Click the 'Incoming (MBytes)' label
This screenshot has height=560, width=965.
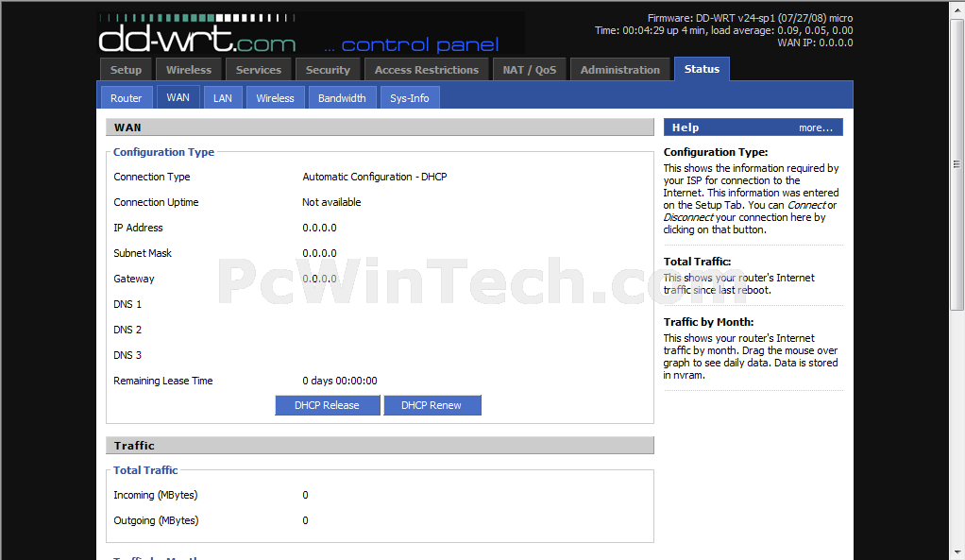[x=156, y=495]
